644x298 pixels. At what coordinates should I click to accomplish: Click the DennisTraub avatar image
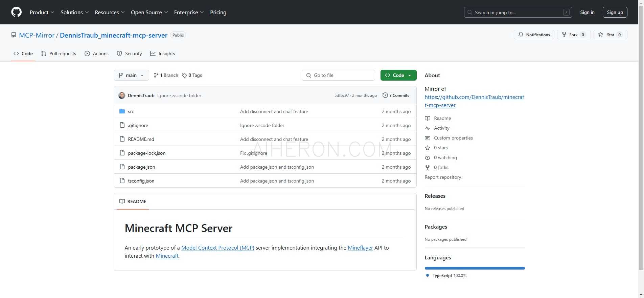coord(122,95)
